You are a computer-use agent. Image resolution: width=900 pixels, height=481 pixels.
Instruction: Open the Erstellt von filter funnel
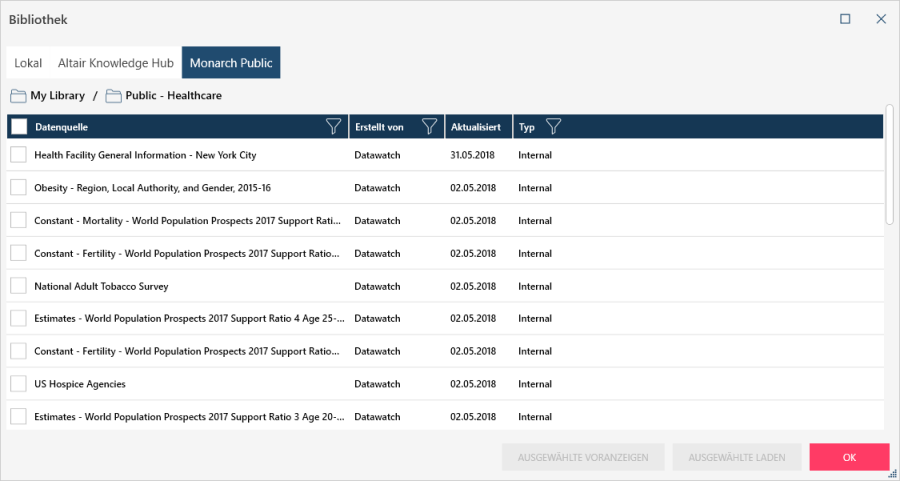coord(429,127)
